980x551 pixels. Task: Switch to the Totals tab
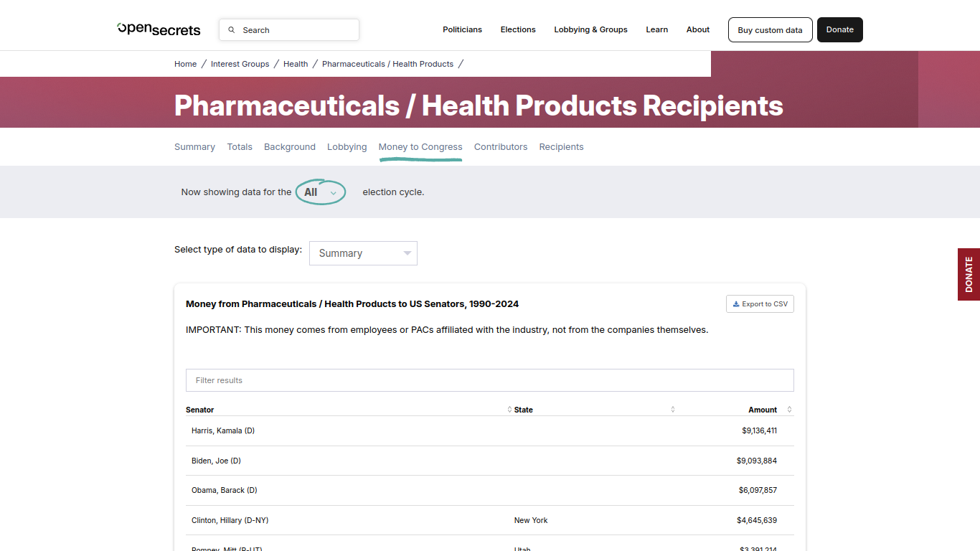point(240,146)
